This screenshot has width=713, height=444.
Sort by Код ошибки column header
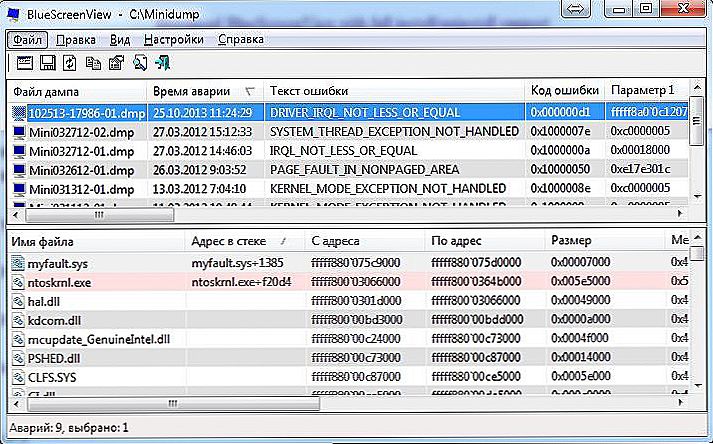coord(565,91)
